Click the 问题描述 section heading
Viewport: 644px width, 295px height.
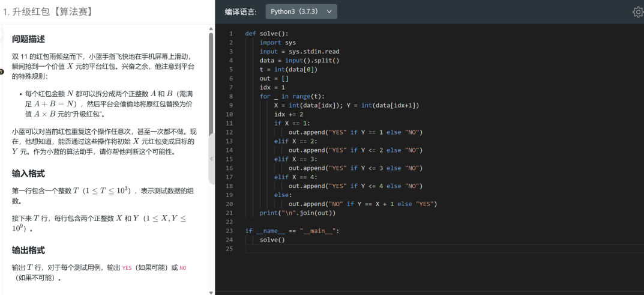[28, 39]
